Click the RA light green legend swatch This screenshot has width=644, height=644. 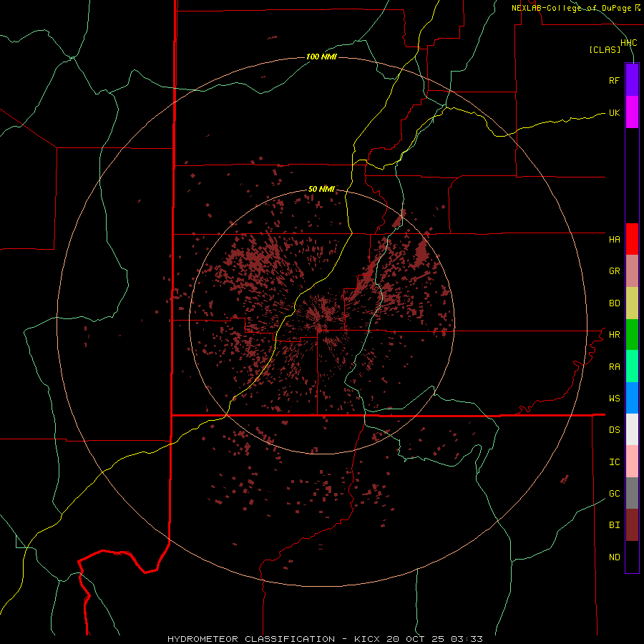click(x=632, y=366)
